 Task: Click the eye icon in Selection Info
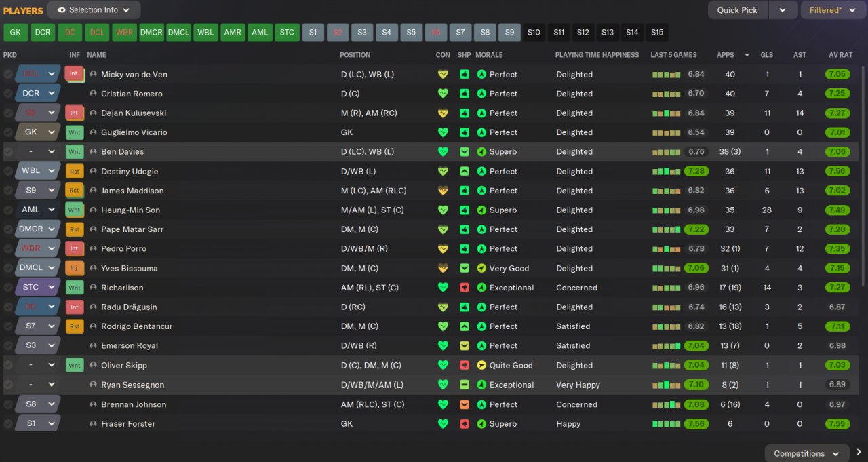coord(61,10)
